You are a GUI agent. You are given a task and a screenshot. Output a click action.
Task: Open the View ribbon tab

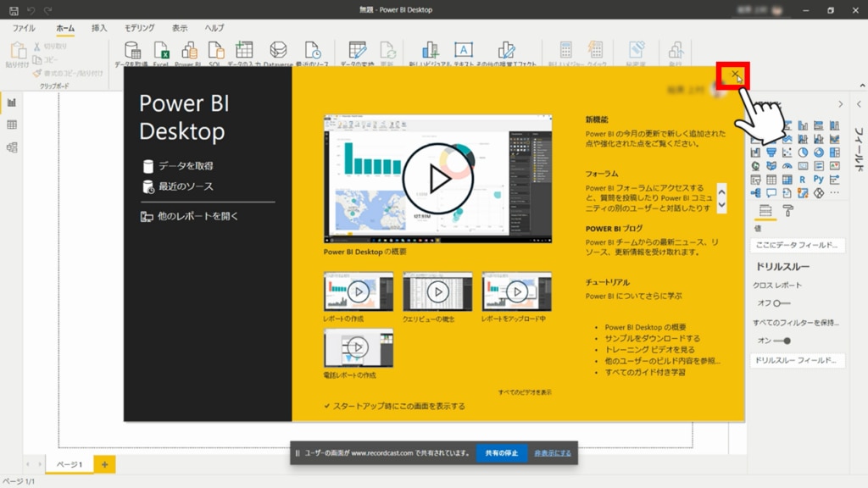[180, 28]
